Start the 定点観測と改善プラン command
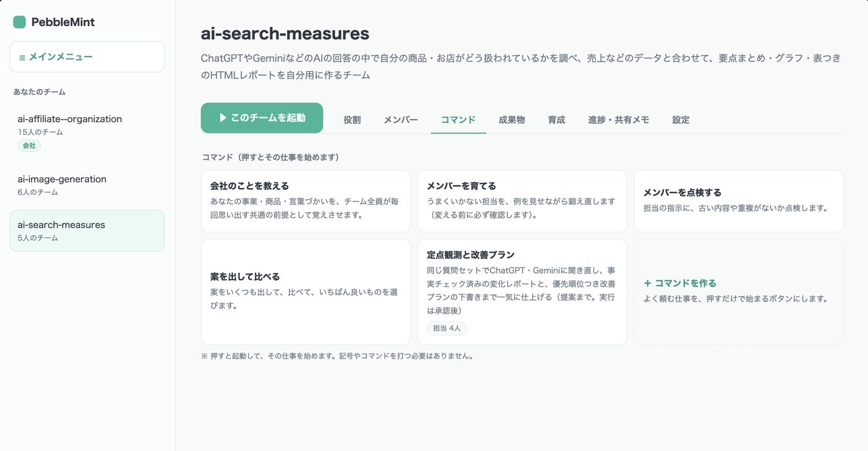 522,292
